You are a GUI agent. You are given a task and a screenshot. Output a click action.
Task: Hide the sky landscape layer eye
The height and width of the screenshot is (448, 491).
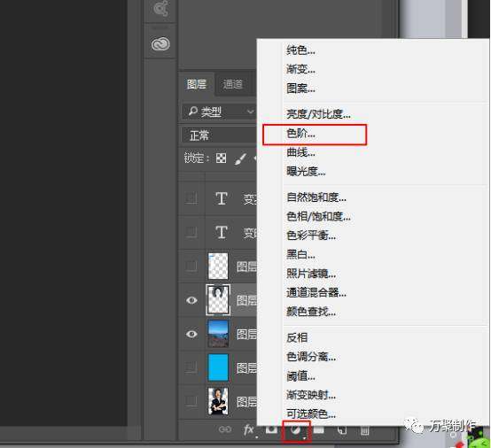tap(191, 334)
